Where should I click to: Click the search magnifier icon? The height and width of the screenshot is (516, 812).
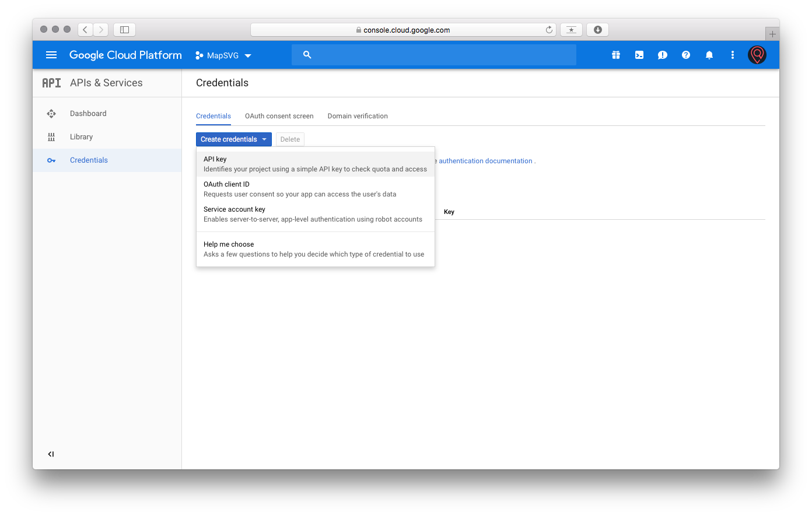click(307, 55)
